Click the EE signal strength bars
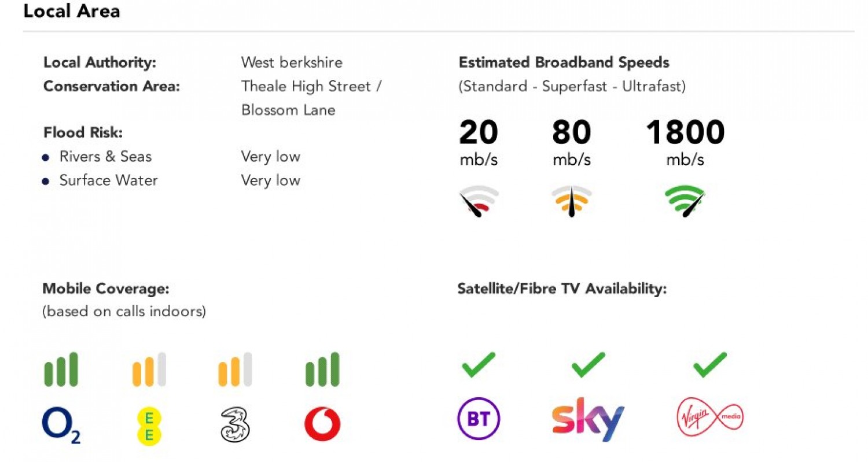The width and height of the screenshot is (868, 462). click(149, 369)
